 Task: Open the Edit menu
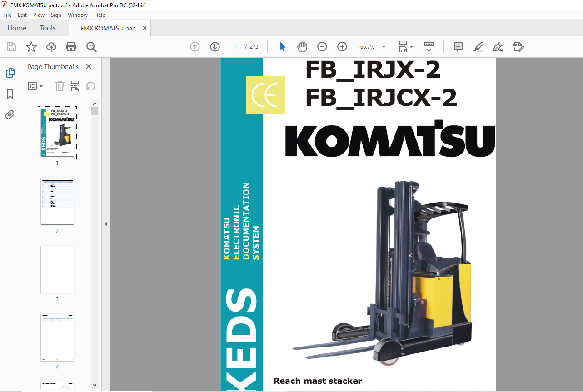pos(22,15)
